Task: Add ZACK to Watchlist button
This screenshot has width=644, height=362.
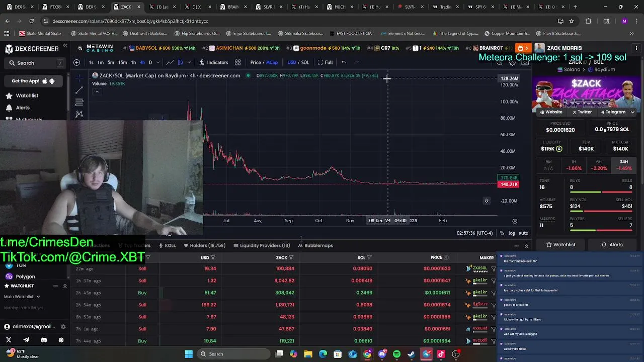Action: tap(560, 245)
